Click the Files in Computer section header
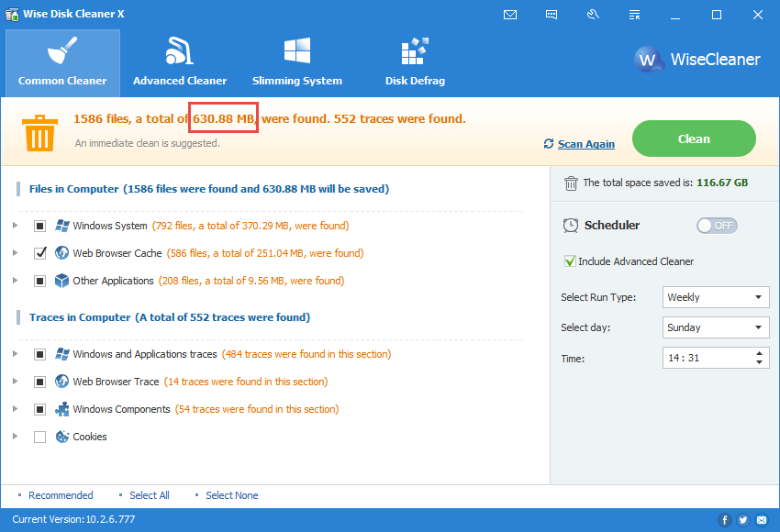 tap(209, 189)
